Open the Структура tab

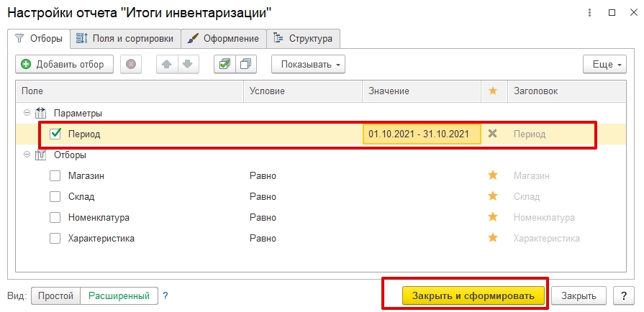coord(303,39)
